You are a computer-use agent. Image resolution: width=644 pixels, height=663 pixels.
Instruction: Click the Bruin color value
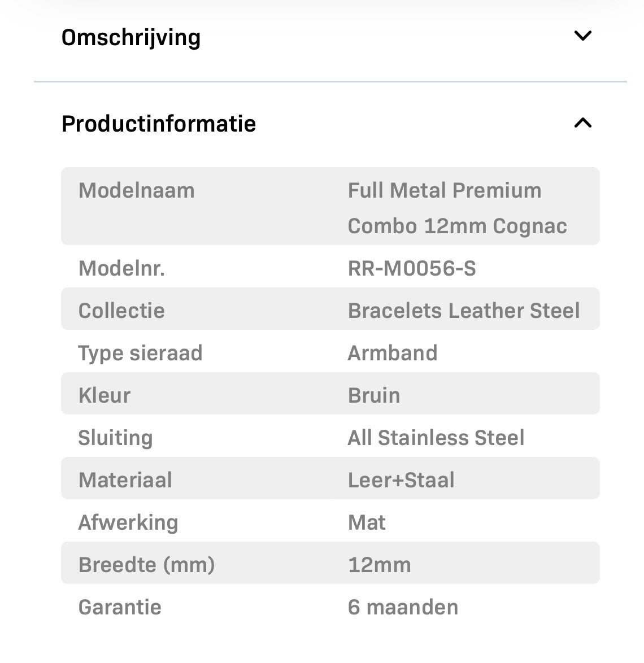tap(374, 395)
